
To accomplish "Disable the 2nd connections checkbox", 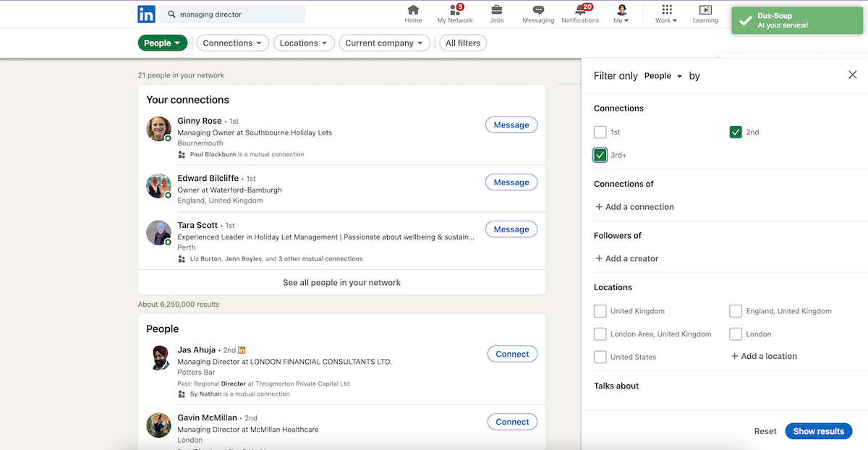I will (736, 132).
